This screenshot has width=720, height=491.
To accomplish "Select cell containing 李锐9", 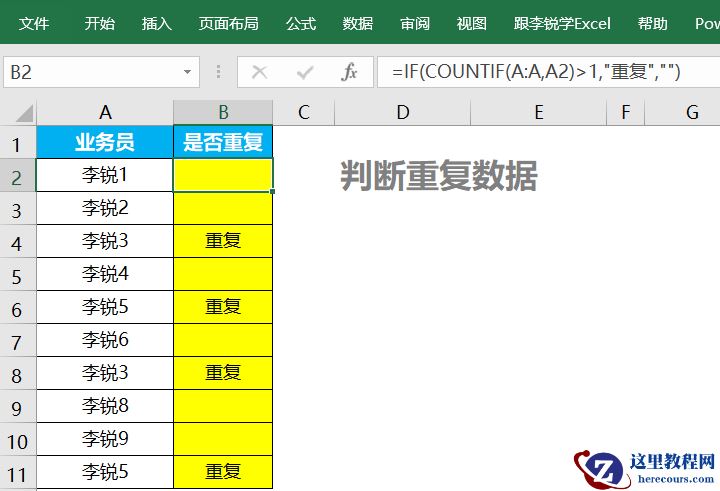I will [x=105, y=440].
